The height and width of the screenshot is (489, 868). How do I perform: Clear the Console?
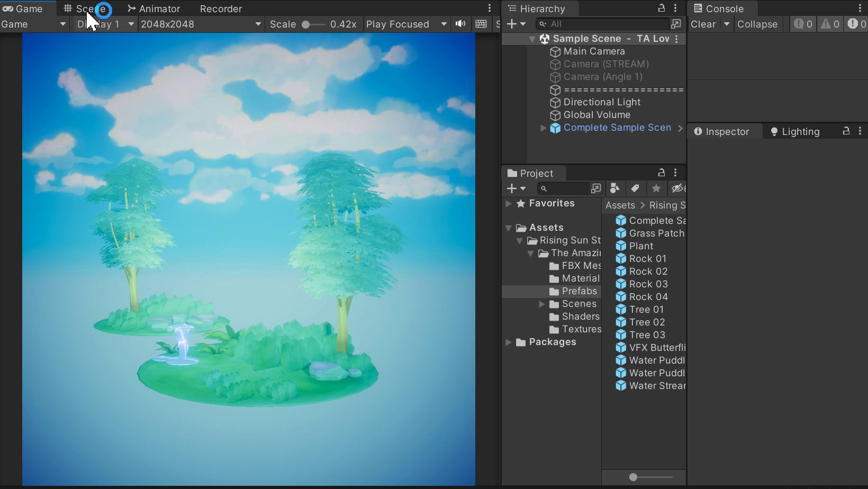click(x=703, y=24)
